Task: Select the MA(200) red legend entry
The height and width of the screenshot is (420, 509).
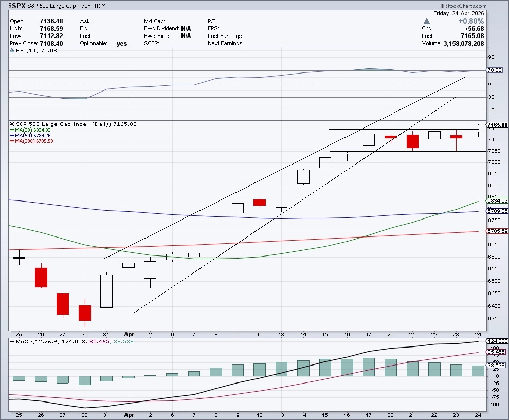Action: (x=31, y=141)
